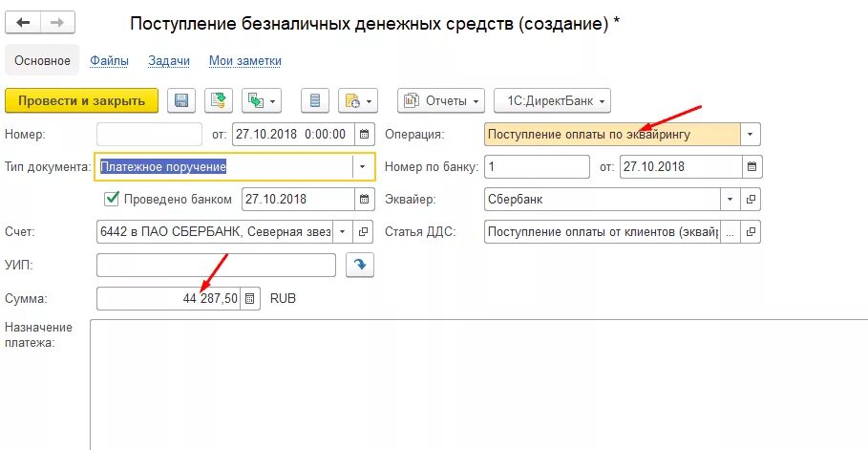Click the open-form icon next to Эквайер
The width and height of the screenshot is (868, 450).
pyautogui.click(x=751, y=200)
